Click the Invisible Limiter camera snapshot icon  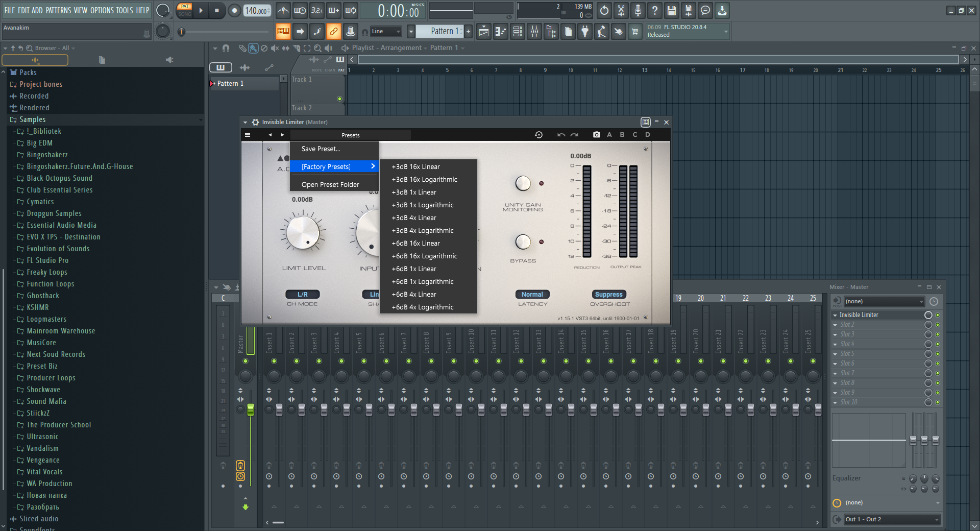pos(597,135)
